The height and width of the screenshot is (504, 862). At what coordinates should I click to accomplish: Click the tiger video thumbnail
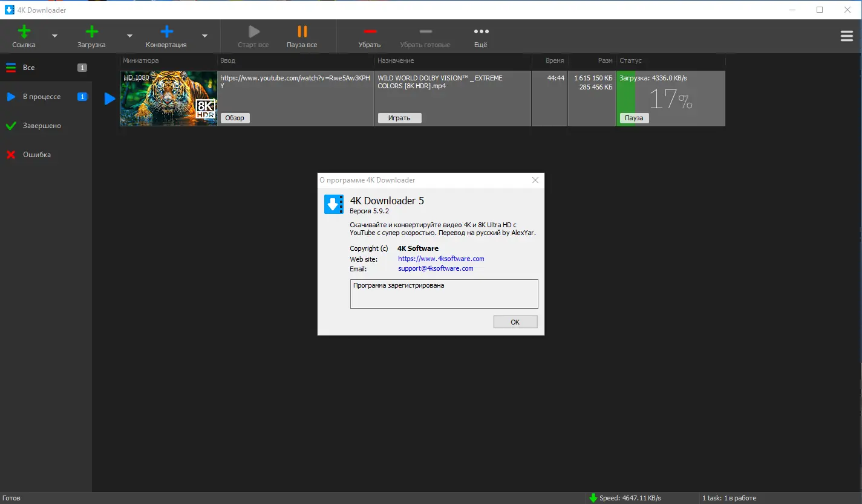point(169,99)
